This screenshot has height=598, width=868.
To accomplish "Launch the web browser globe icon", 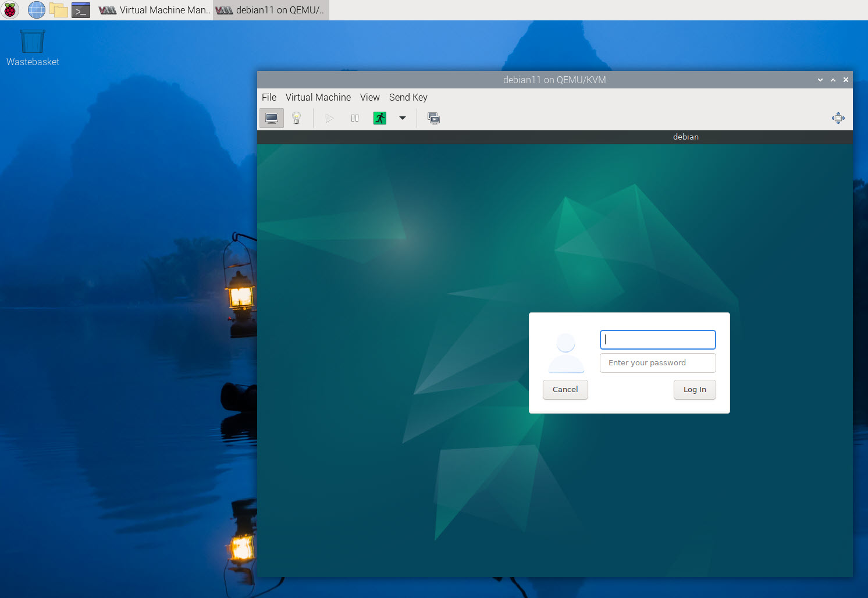I will [x=36, y=10].
